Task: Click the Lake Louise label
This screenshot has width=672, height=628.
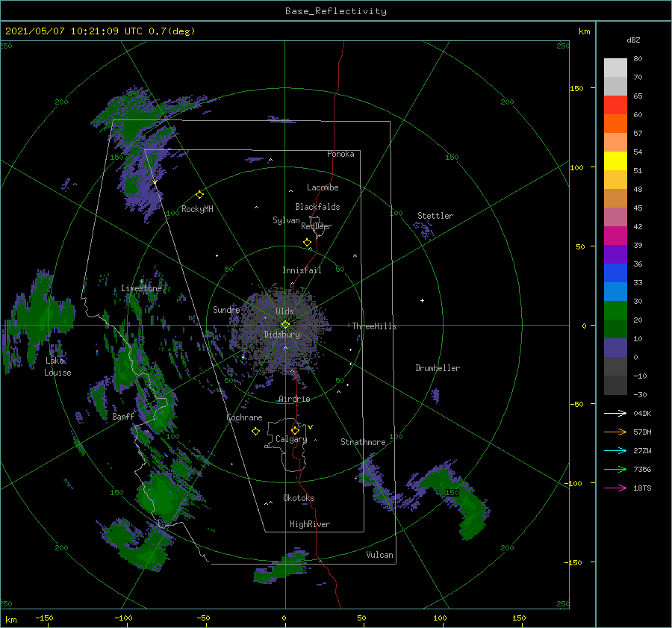Action: (57, 367)
